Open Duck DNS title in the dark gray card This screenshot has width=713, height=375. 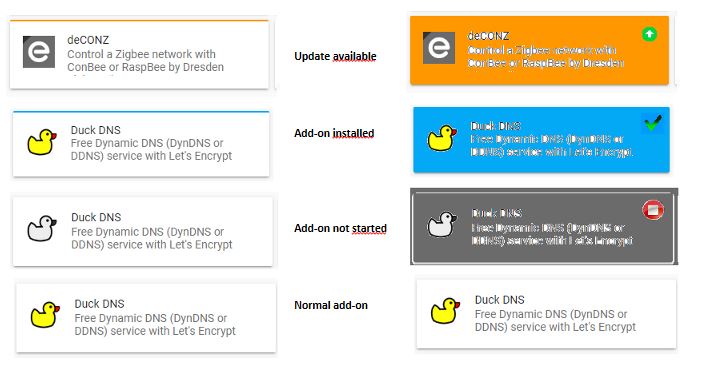[x=497, y=213]
